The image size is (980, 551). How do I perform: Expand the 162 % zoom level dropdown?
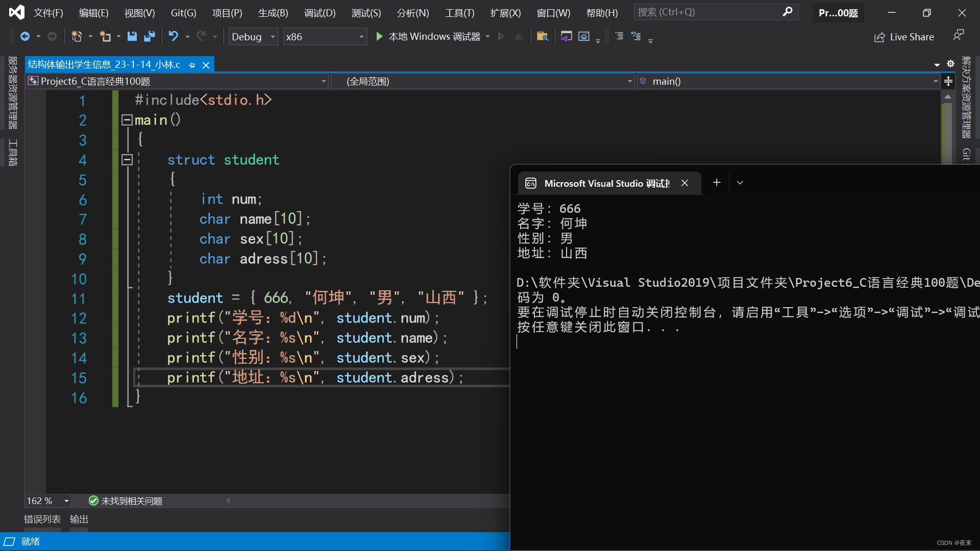click(66, 501)
